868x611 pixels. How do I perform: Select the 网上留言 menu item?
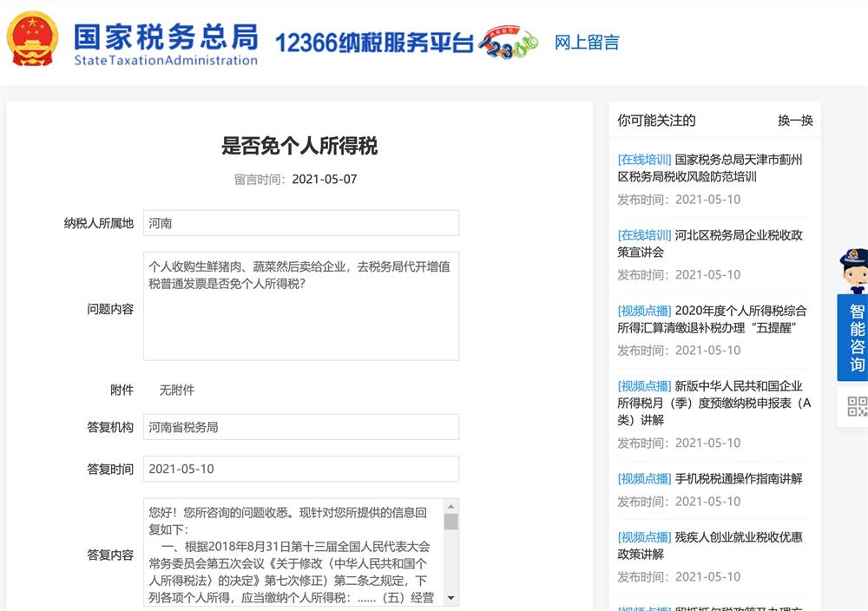(x=584, y=43)
